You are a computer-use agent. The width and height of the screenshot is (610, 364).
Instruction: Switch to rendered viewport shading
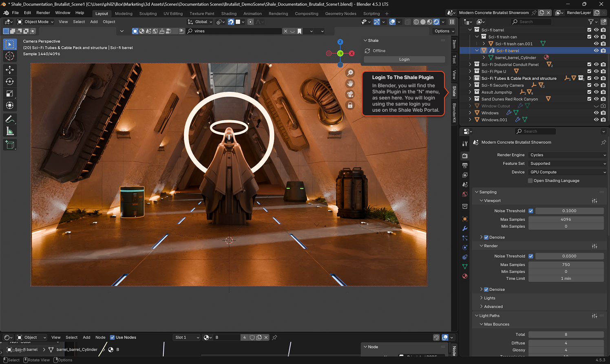click(x=436, y=22)
